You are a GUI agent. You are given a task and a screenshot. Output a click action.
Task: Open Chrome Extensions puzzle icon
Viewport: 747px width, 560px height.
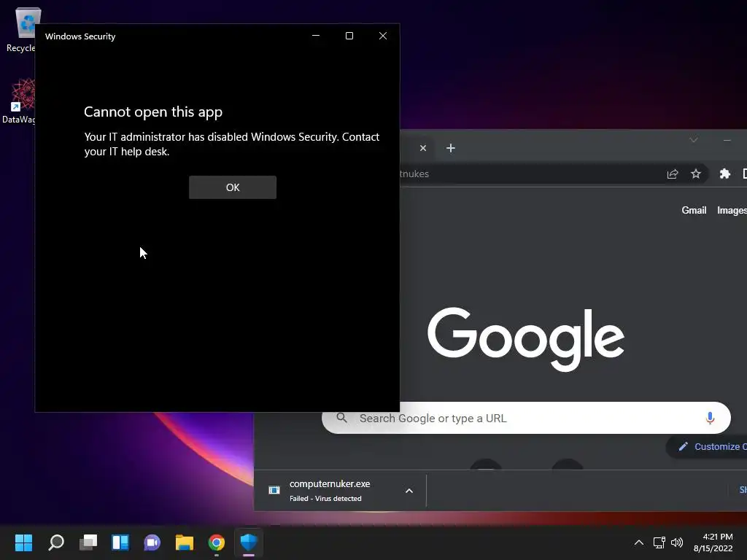tap(724, 174)
